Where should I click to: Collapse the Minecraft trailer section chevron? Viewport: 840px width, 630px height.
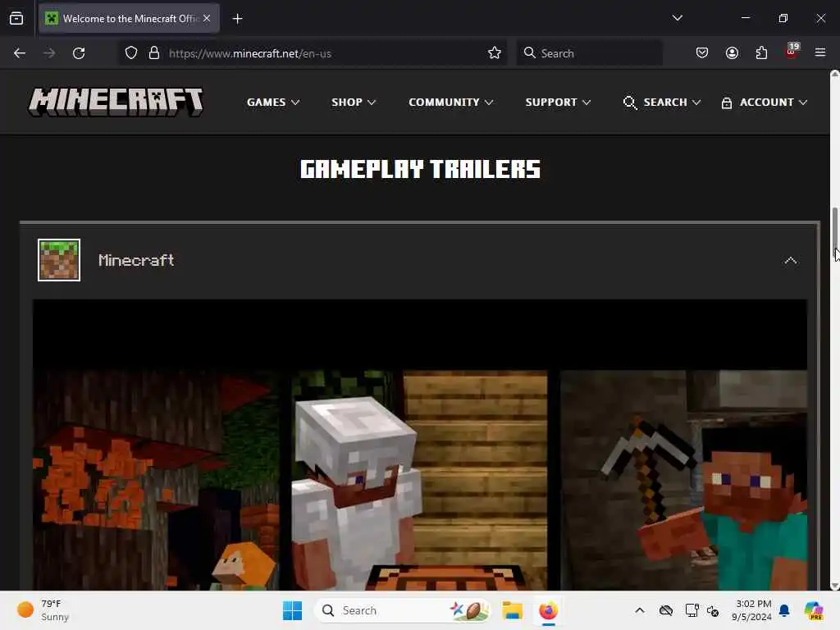[790, 260]
